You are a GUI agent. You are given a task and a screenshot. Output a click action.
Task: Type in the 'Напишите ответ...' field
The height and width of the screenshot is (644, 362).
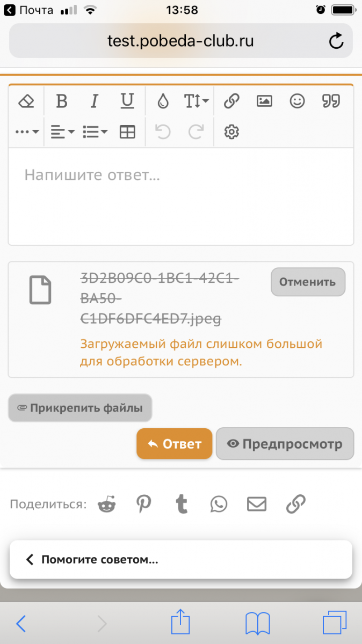(180, 196)
